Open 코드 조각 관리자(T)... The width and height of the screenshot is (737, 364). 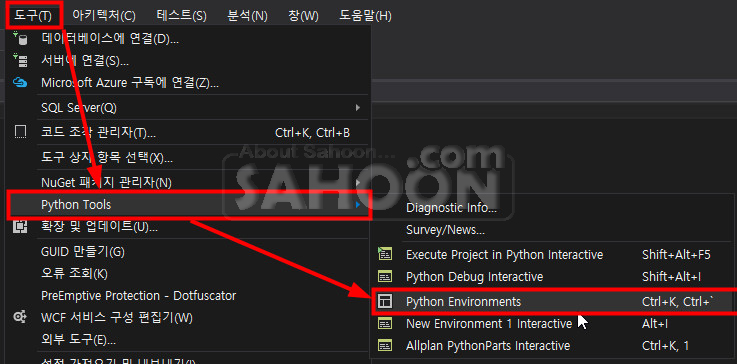point(188,133)
